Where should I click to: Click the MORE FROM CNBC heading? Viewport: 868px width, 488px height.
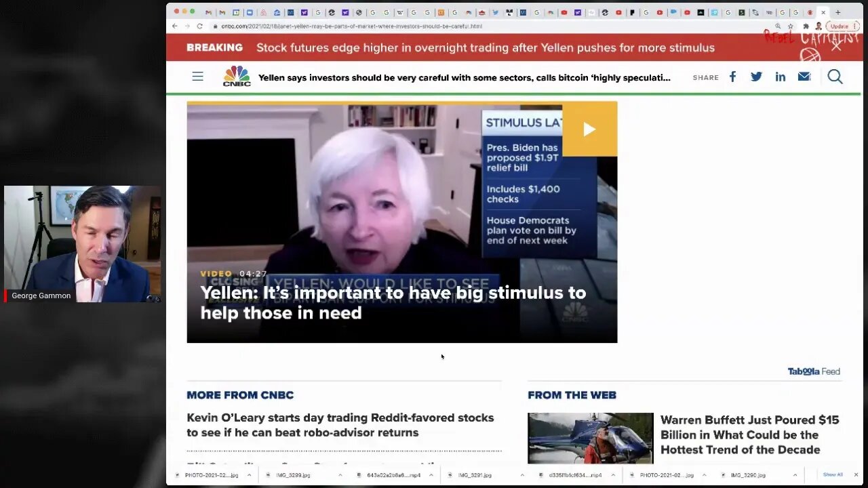coord(240,395)
